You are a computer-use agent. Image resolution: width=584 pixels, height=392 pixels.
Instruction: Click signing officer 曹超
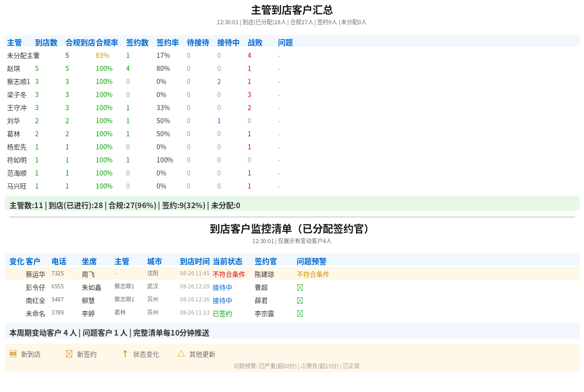261,287
